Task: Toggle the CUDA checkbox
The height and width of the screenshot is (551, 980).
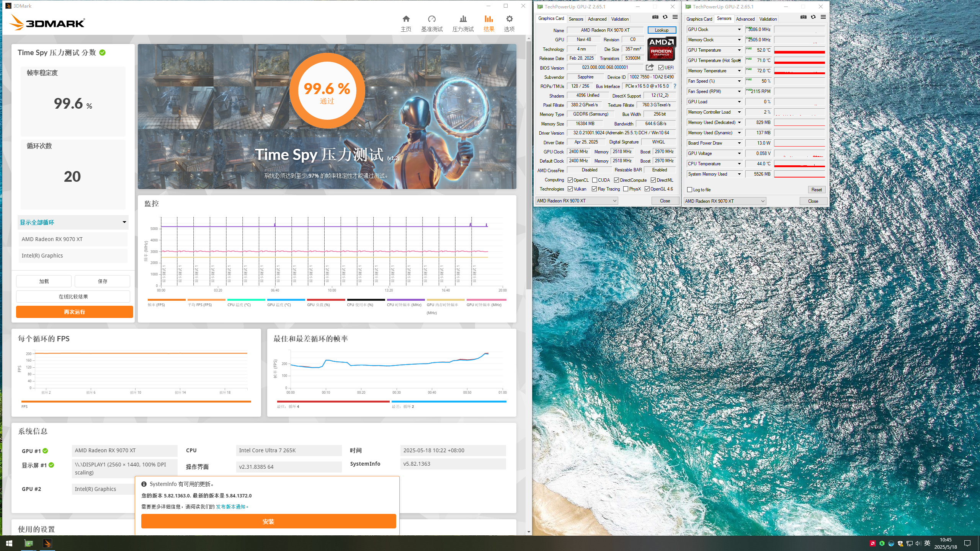Action: (x=595, y=180)
